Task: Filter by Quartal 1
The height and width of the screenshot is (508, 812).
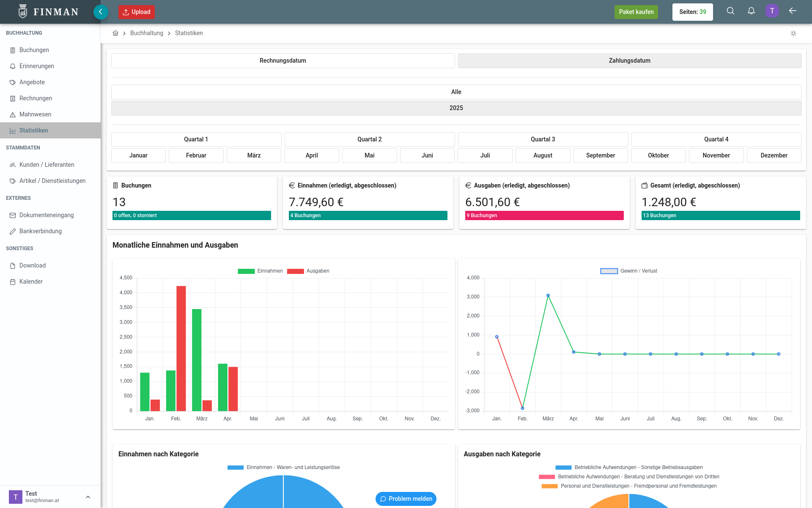Action: (x=196, y=139)
